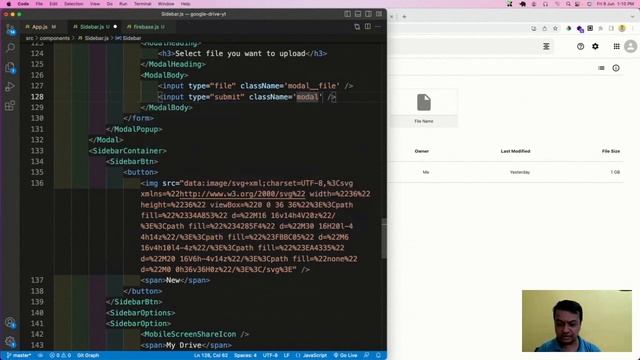Toggle secondary side bar layout icon
The image size is (640, 360).
point(369,14)
